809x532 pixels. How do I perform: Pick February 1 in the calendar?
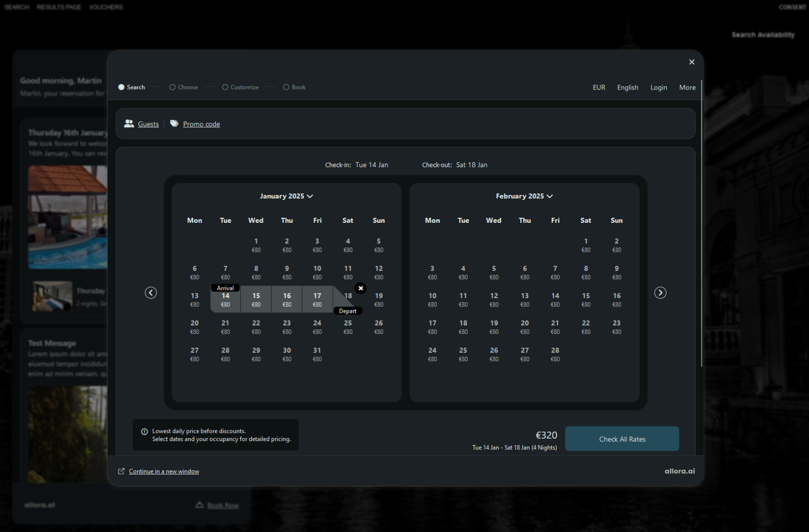(x=586, y=245)
